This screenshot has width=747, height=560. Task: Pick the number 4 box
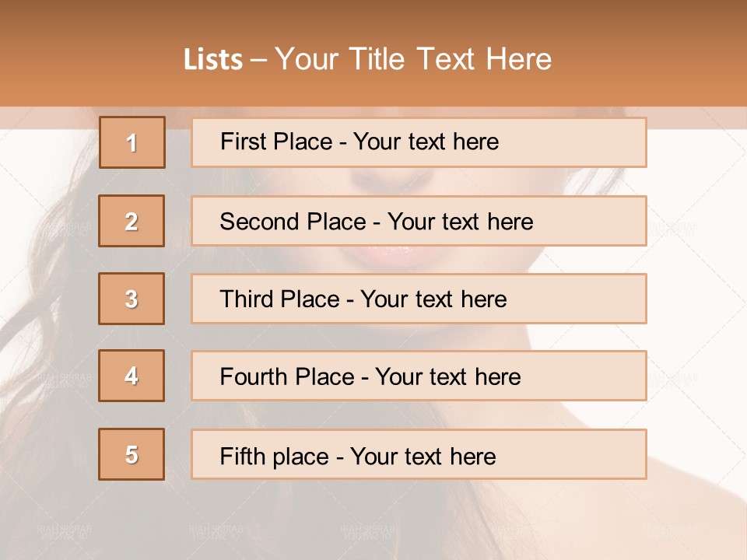click(132, 376)
